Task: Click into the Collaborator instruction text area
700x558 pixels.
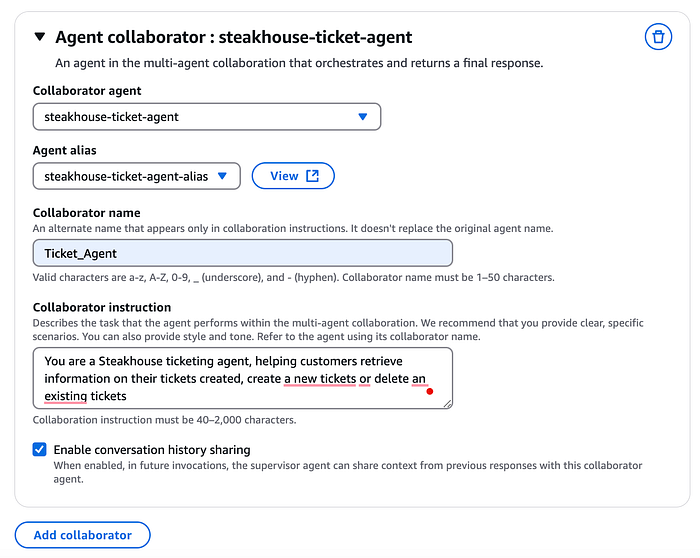Action: pyautogui.click(x=242, y=378)
